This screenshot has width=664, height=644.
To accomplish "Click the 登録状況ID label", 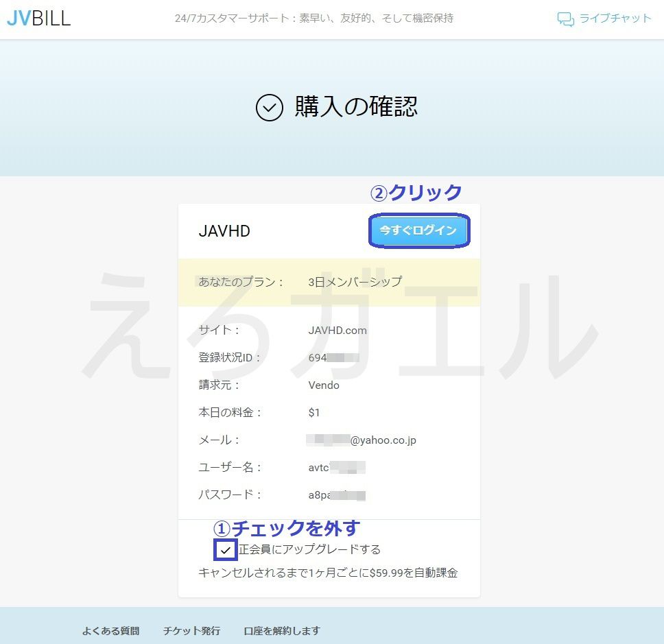I will click(229, 357).
